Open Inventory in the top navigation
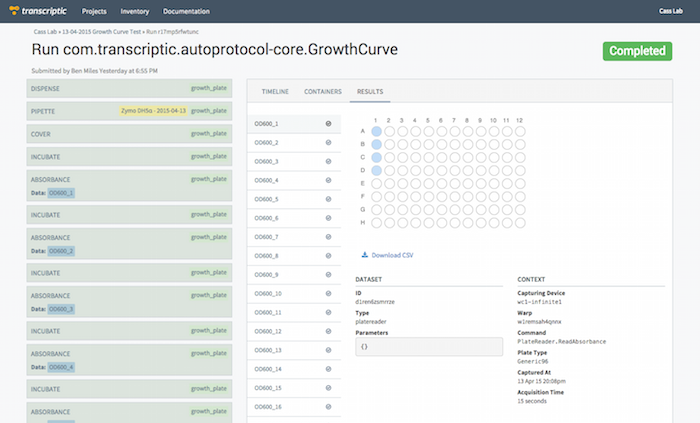The width and height of the screenshot is (700, 423). pos(134,11)
